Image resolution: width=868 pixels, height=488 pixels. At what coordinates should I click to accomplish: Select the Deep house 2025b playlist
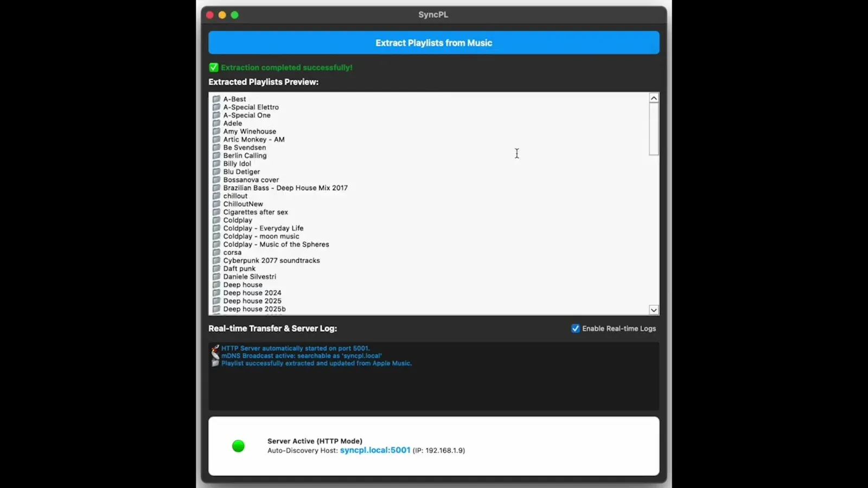254,309
